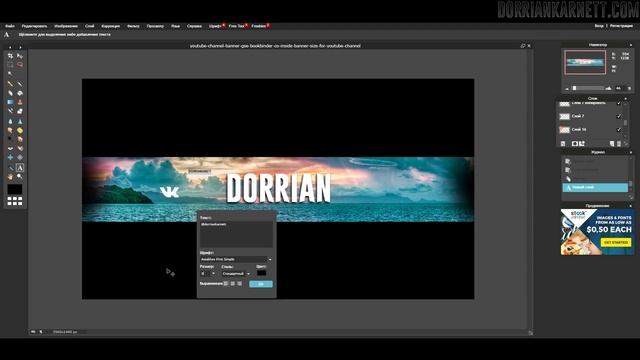Select the Move tool in the toolbox
Viewport: 640px width, 360px height.
click(20, 56)
